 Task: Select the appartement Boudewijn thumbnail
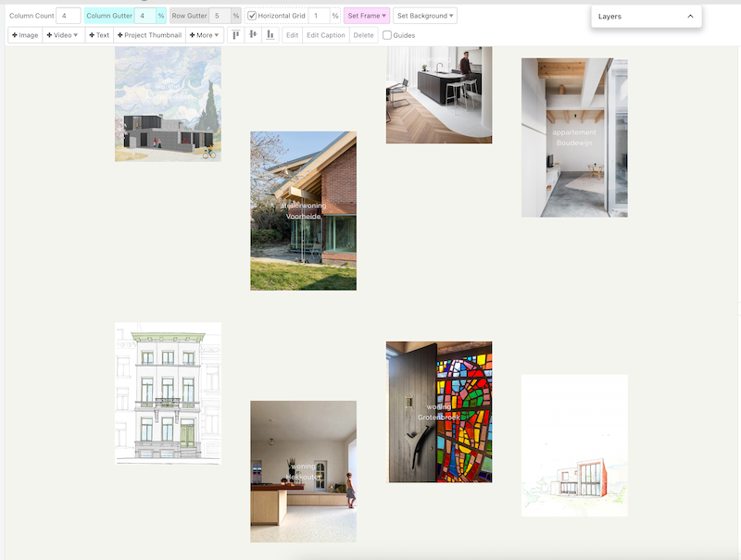pos(573,138)
